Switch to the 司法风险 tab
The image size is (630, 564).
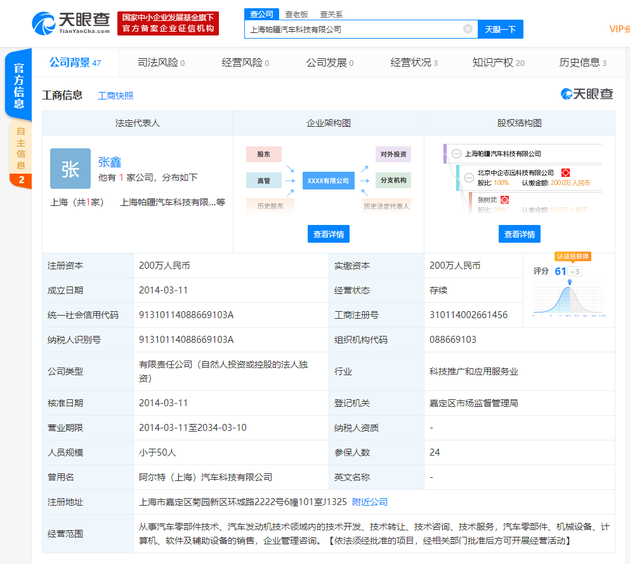coord(160,62)
